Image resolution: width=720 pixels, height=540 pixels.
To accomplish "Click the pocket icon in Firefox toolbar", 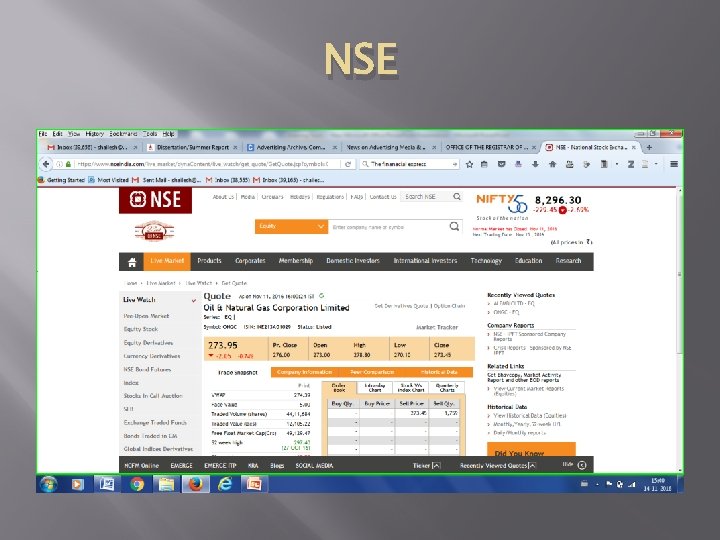I will coord(501,164).
